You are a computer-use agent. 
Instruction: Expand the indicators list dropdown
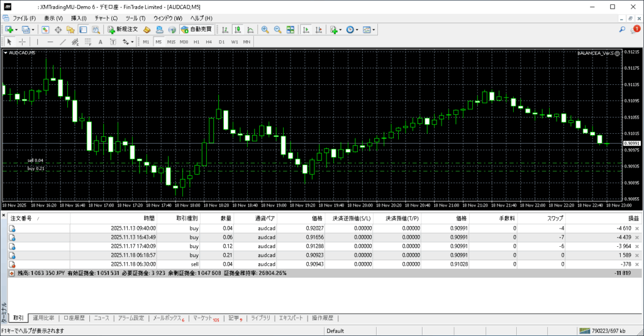point(340,30)
